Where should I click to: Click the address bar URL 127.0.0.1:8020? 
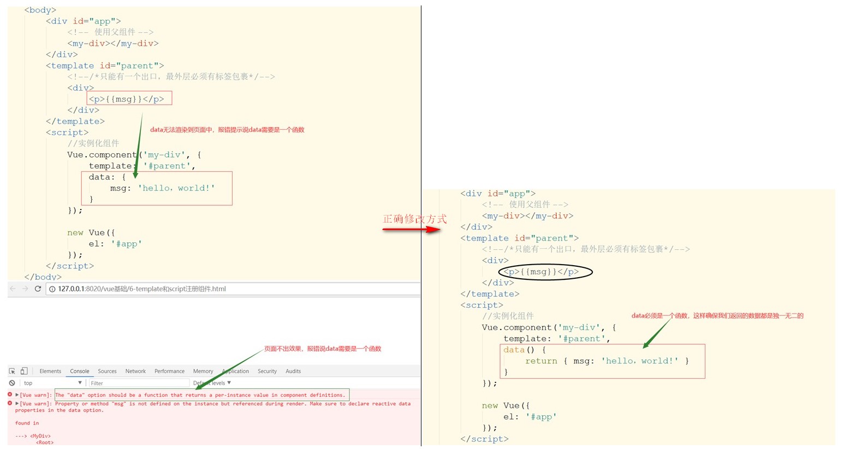click(142, 289)
